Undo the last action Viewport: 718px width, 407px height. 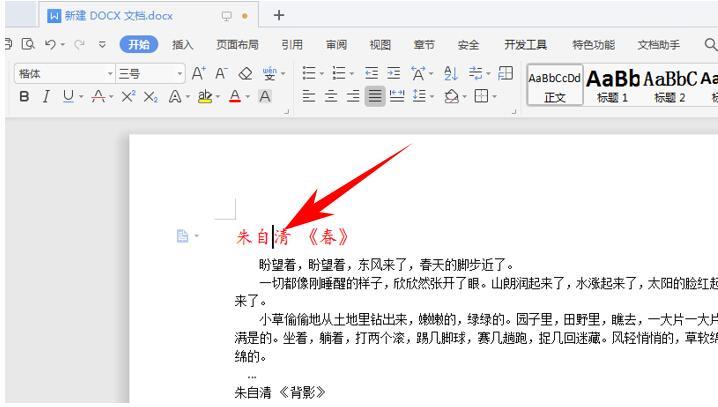50,44
